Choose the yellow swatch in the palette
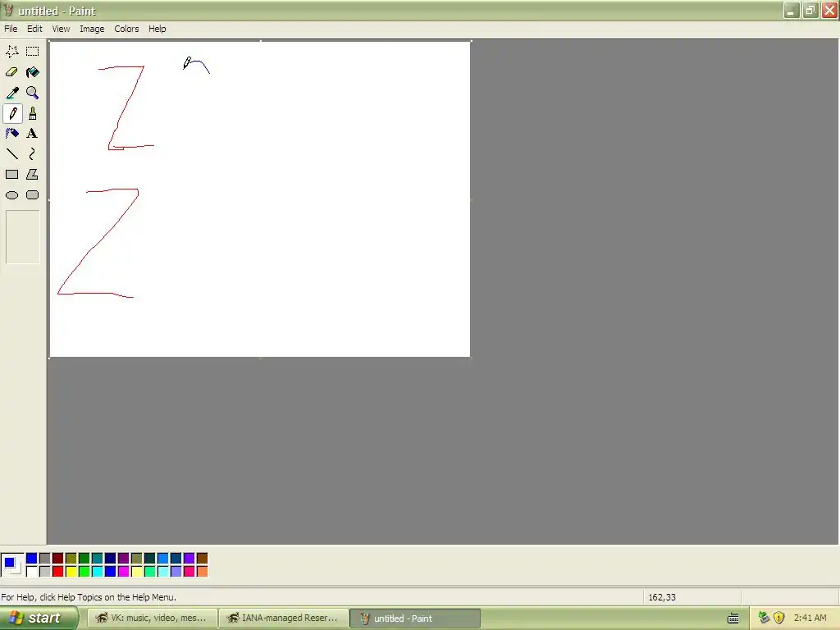840x630 pixels. click(71, 572)
